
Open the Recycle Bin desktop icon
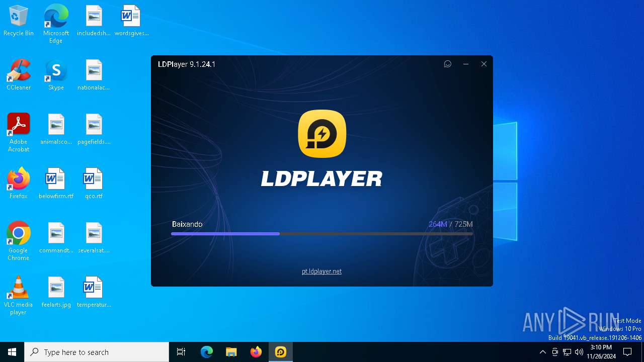[x=19, y=21]
